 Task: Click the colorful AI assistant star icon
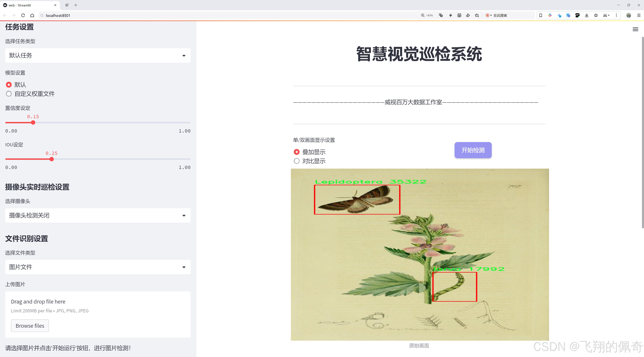pyautogui.click(x=550, y=15)
